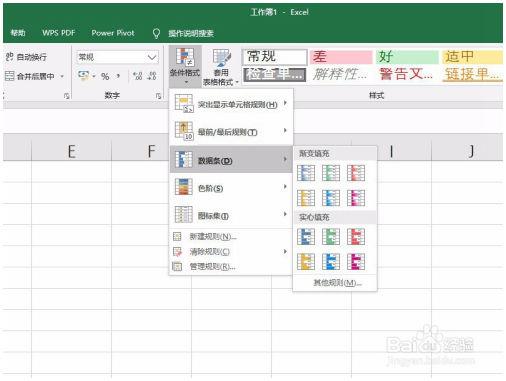506x381 pixels.
Task: Open Top/Bottom Rules (最前/最后规则) submenu
Action: point(231,131)
